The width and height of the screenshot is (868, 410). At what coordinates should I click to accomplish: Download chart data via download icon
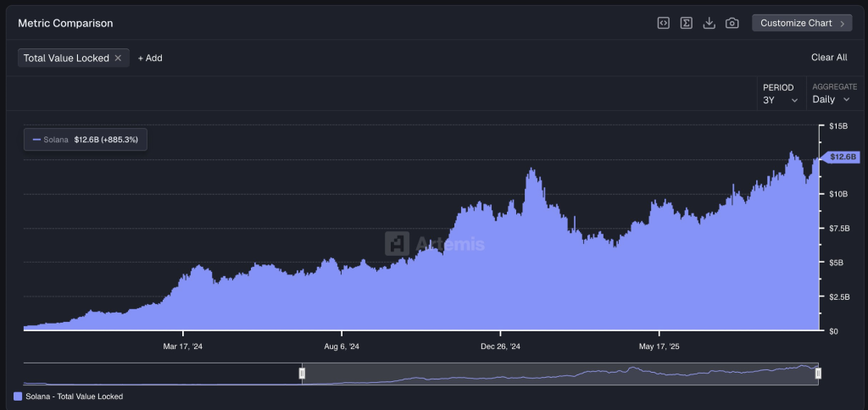click(709, 23)
